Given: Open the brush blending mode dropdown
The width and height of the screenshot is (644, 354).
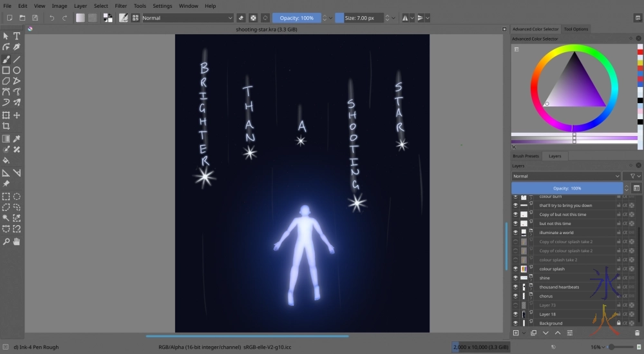Looking at the screenshot, I should click(x=187, y=18).
